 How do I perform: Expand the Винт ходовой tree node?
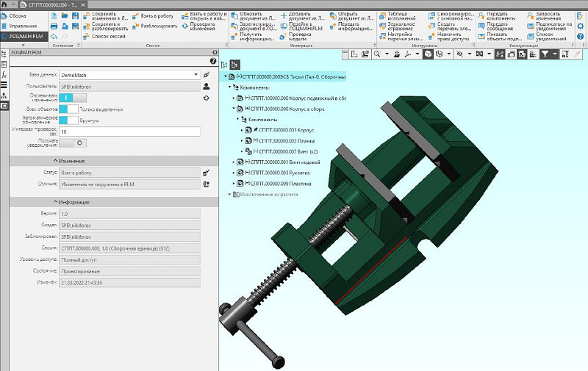coord(234,162)
